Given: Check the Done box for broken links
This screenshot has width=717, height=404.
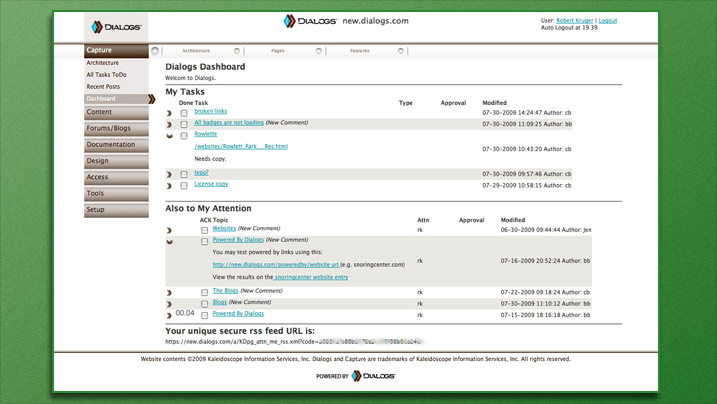Looking at the screenshot, I should [x=184, y=113].
